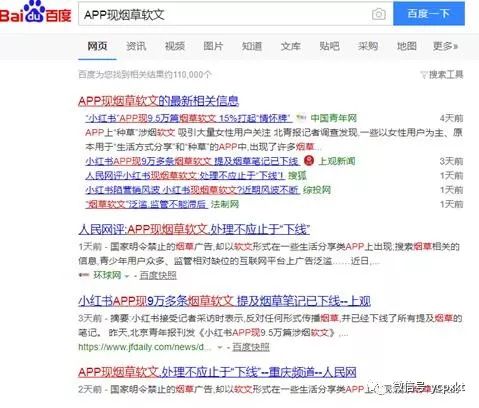
Task: Open result 重庆频道--人民网 headline
Action: coord(217,372)
